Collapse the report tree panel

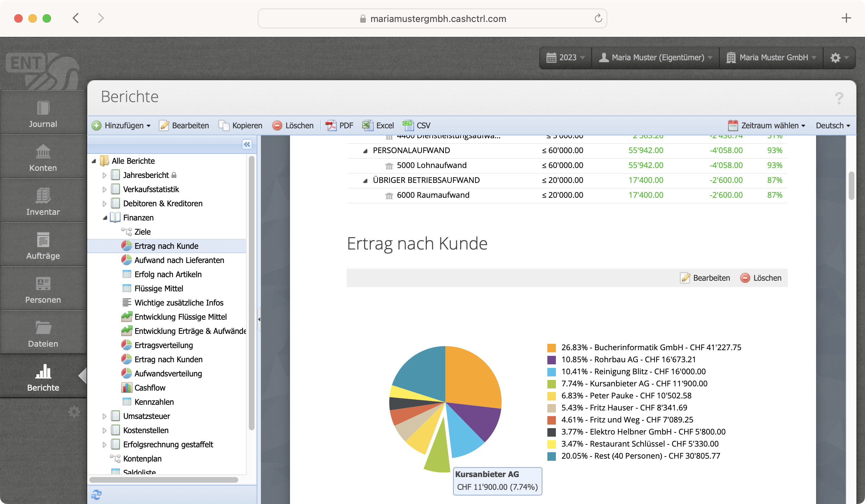tap(247, 144)
